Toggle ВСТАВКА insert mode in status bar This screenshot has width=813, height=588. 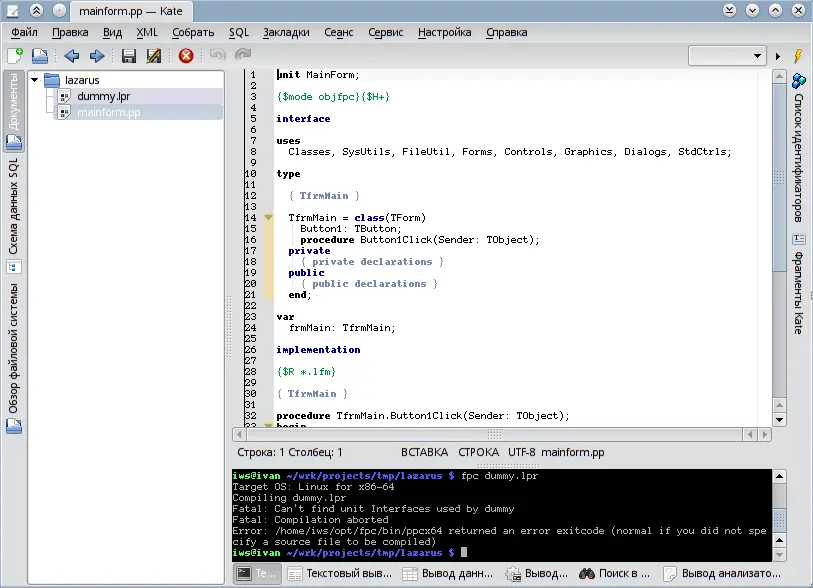(x=424, y=452)
